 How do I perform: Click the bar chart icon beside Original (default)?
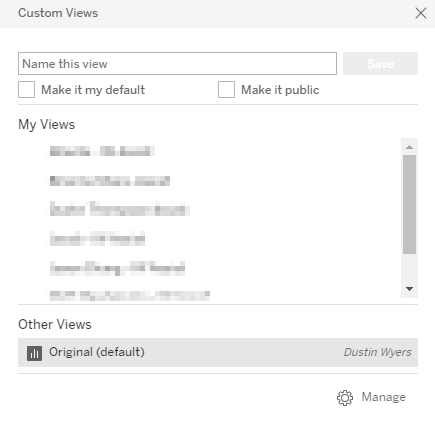point(34,353)
